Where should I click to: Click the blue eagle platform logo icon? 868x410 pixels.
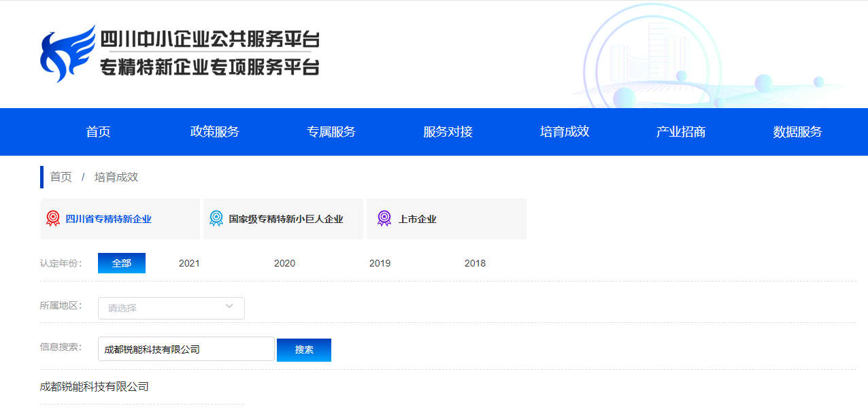(66, 53)
